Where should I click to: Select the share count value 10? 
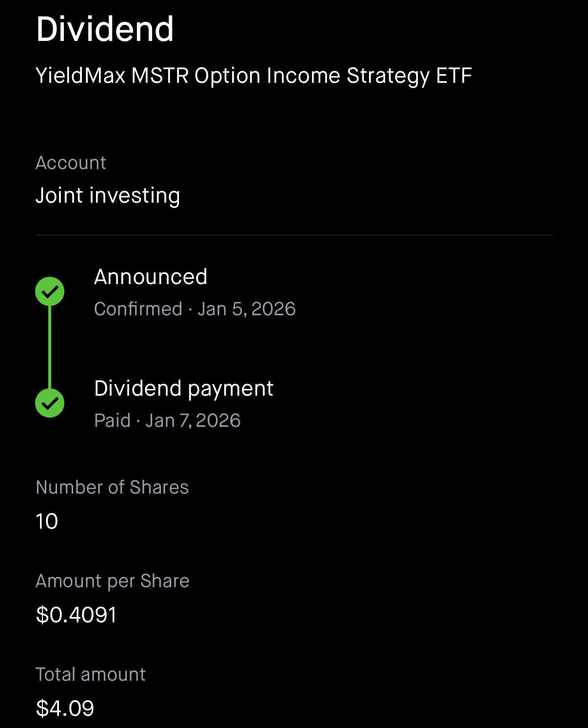pos(47,521)
